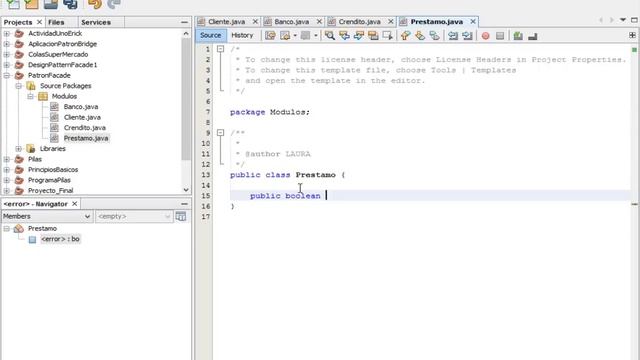The width and height of the screenshot is (640, 360).
Task: Open dropdown arrow next to Back icon
Action: [295, 36]
